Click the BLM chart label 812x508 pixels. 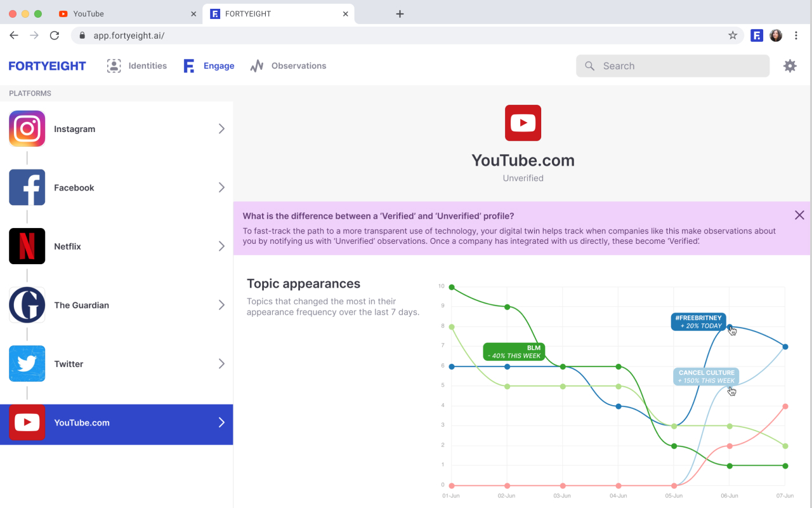point(514,352)
